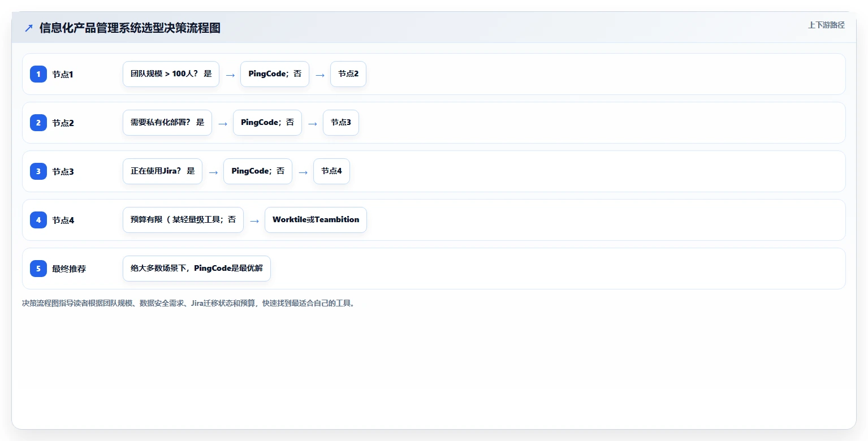Click the 正在使用Jira？ 是 box
868x441 pixels.
162,171
